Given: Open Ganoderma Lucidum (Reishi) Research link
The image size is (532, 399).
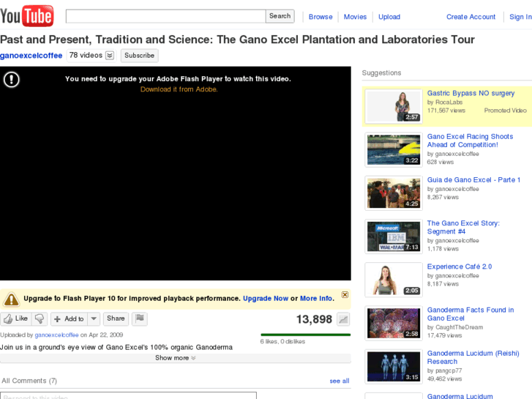Looking at the screenshot, I should 473,357.
